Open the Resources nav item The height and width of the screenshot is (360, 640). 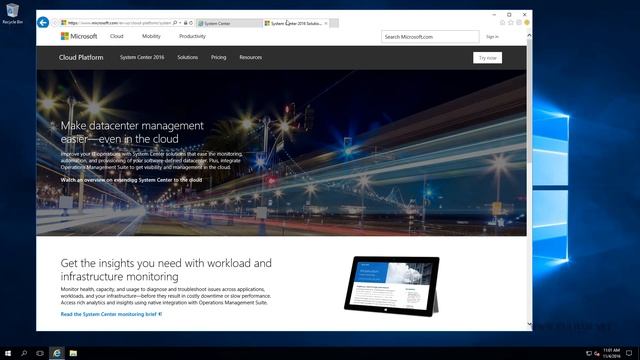[x=251, y=58]
